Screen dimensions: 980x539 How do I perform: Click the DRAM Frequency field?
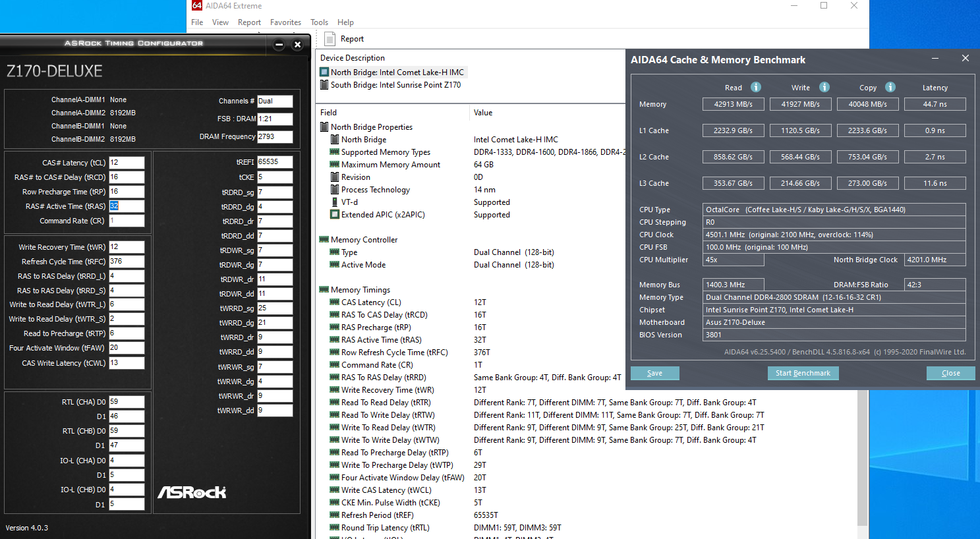pos(275,137)
